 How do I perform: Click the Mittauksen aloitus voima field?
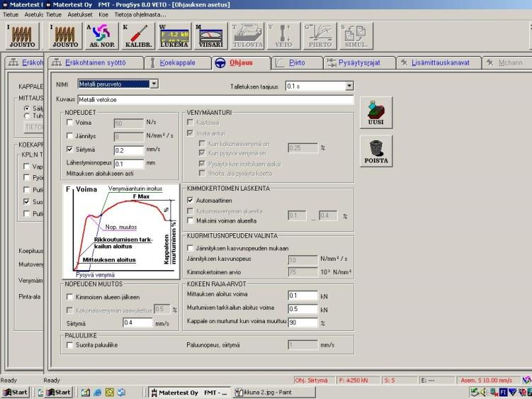pyautogui.click(x=302, y=296)
